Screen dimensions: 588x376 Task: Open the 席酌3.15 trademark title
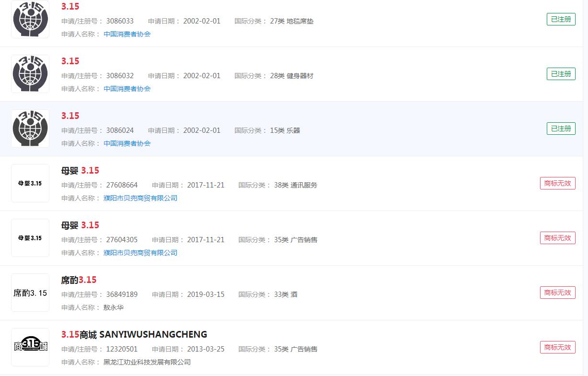click(x=79, y=280)
